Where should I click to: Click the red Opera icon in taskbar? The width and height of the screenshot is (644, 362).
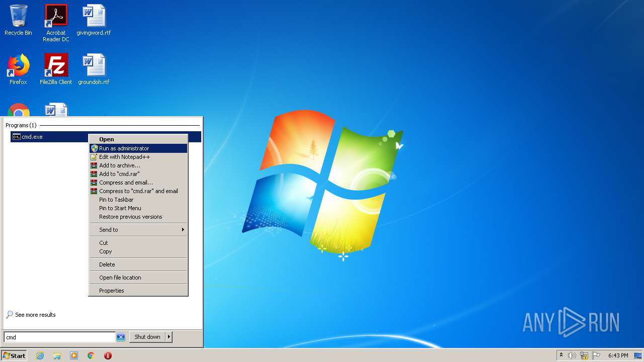(x=108, y=355)
